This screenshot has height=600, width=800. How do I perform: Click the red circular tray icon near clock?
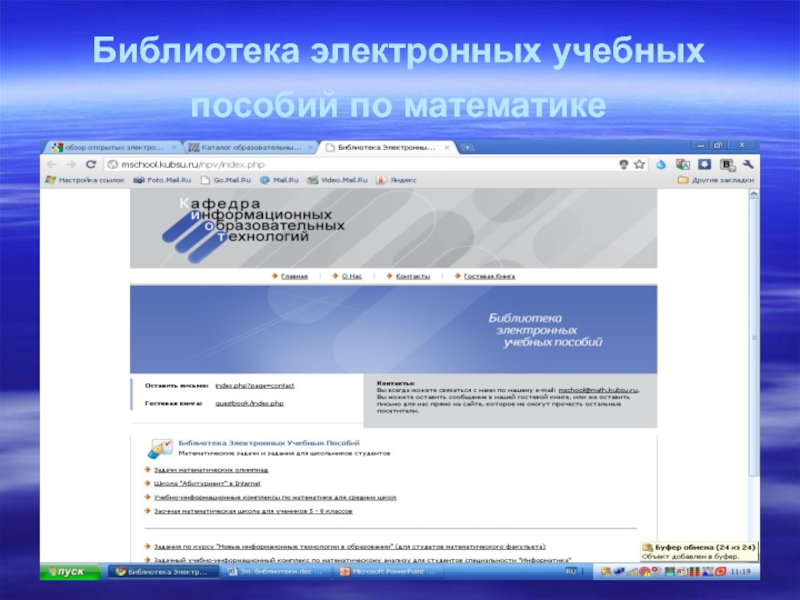(x=720, y=571)
